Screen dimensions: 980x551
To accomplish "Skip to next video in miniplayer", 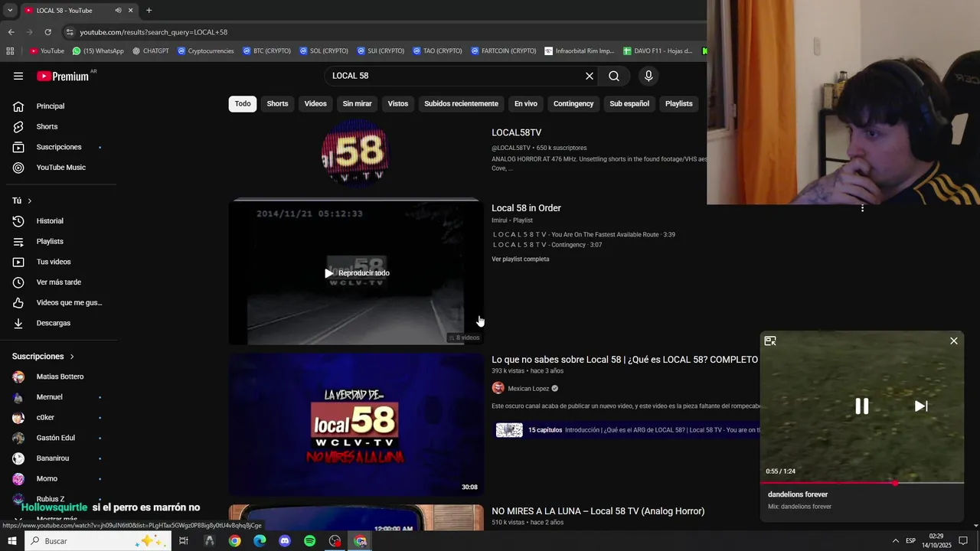I will 921,406.
